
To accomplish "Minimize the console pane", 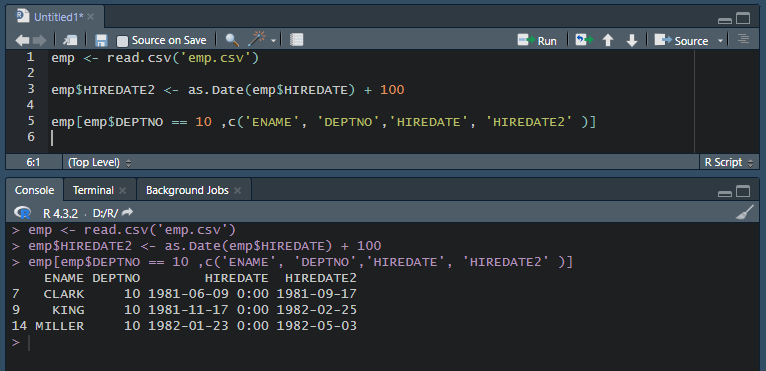I will pyautogui.click(x=725, y=194).
